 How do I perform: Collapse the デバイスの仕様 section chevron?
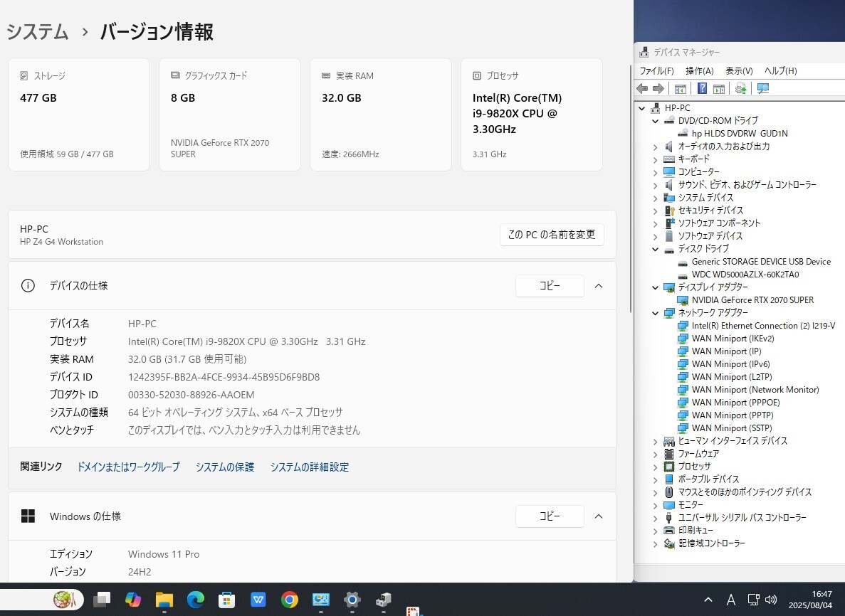598,286
